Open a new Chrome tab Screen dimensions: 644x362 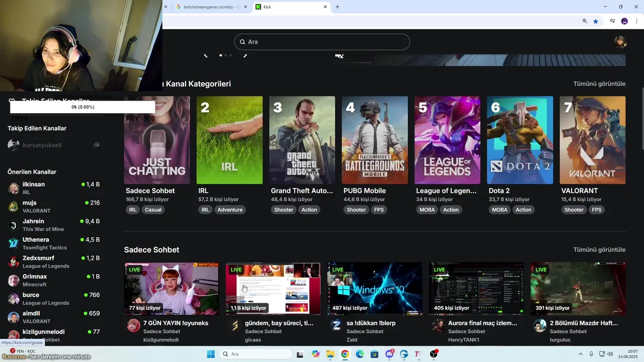coord(337,7)
